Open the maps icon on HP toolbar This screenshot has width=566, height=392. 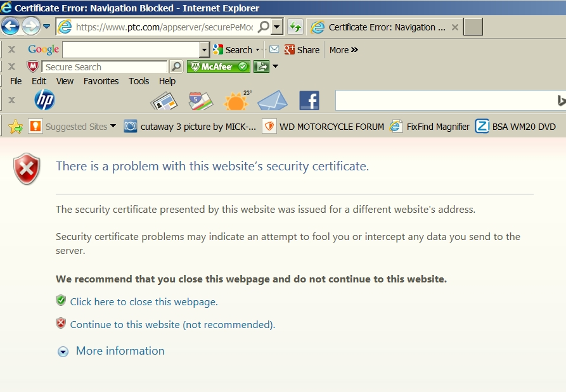point(200,101)
